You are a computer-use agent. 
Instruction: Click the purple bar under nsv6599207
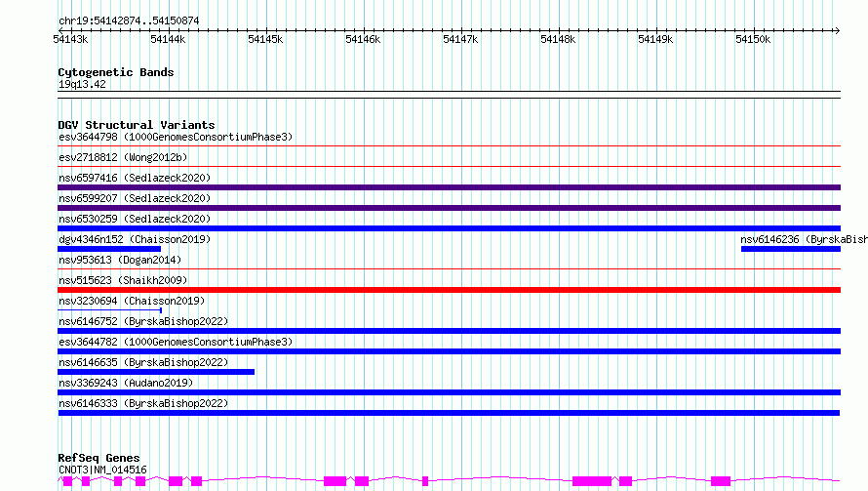(x=449, y=208)
